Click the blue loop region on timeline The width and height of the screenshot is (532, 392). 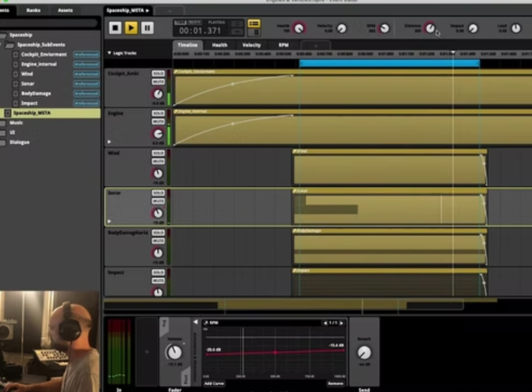tap(389, 63)
